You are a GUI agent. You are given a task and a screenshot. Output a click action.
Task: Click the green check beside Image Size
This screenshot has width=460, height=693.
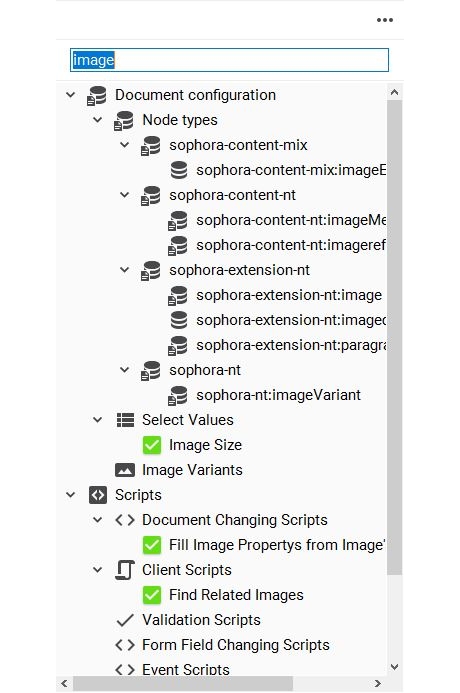[152, 445]
